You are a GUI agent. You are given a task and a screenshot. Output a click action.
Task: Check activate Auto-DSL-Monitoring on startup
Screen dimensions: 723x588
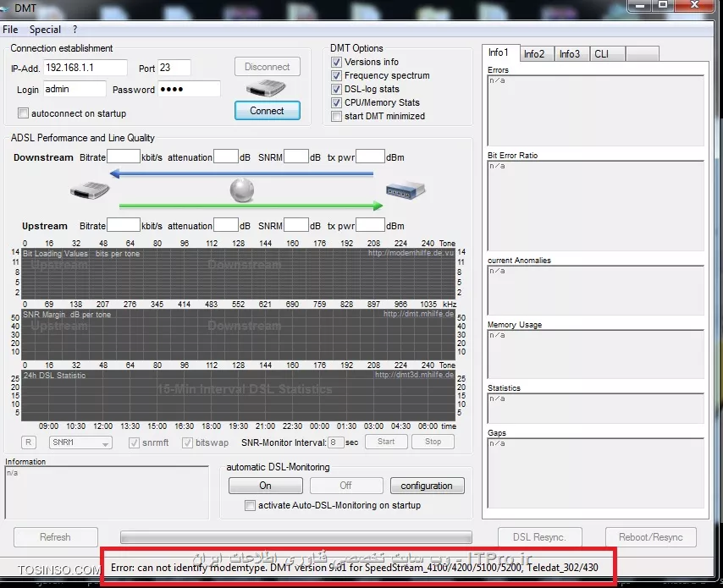coord(250,506)
